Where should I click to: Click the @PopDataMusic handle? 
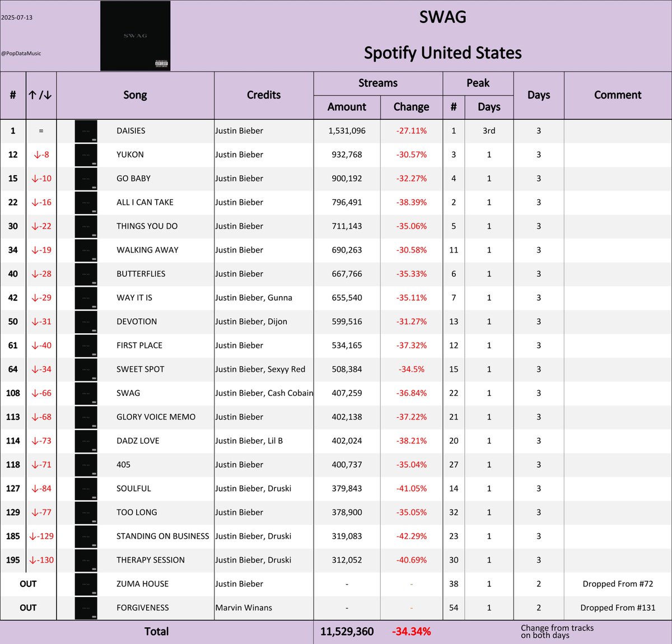21,53
